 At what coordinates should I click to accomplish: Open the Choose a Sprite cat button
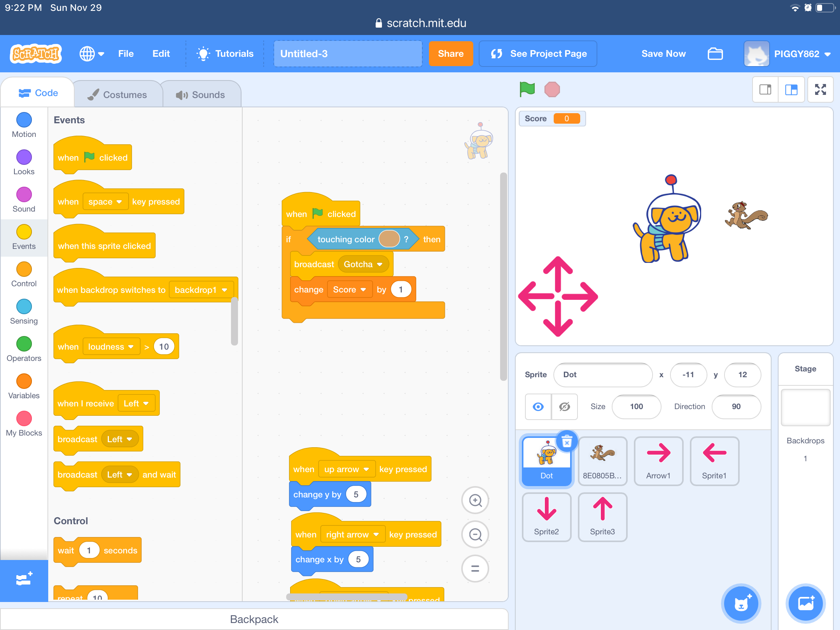pos(741,604)
